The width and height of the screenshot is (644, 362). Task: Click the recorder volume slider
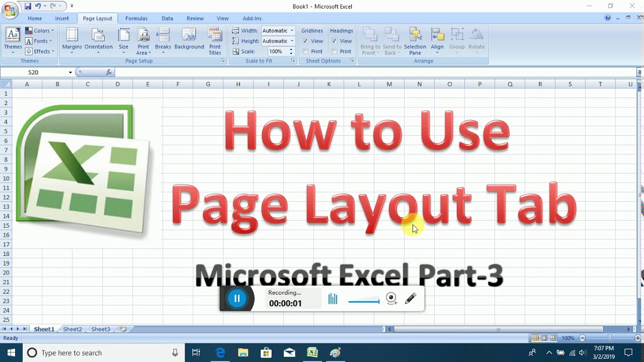tap(364, 301)
